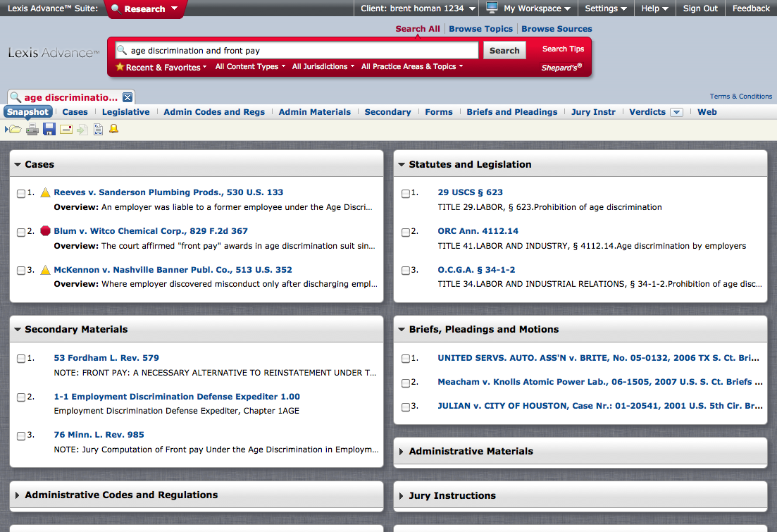Open the Admin Materials tab
The height and width of the screenshot is (532, 777).
[x=315, y=112]
